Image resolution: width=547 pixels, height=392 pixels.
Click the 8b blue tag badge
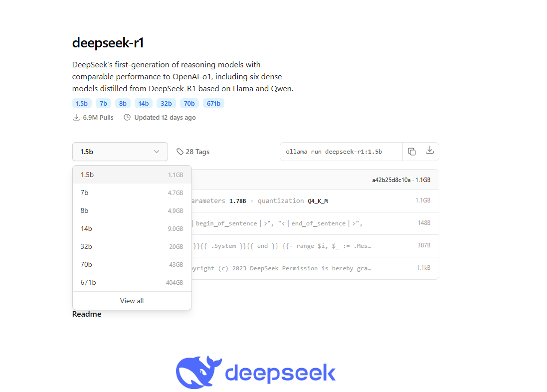click(x=123, y=103)
